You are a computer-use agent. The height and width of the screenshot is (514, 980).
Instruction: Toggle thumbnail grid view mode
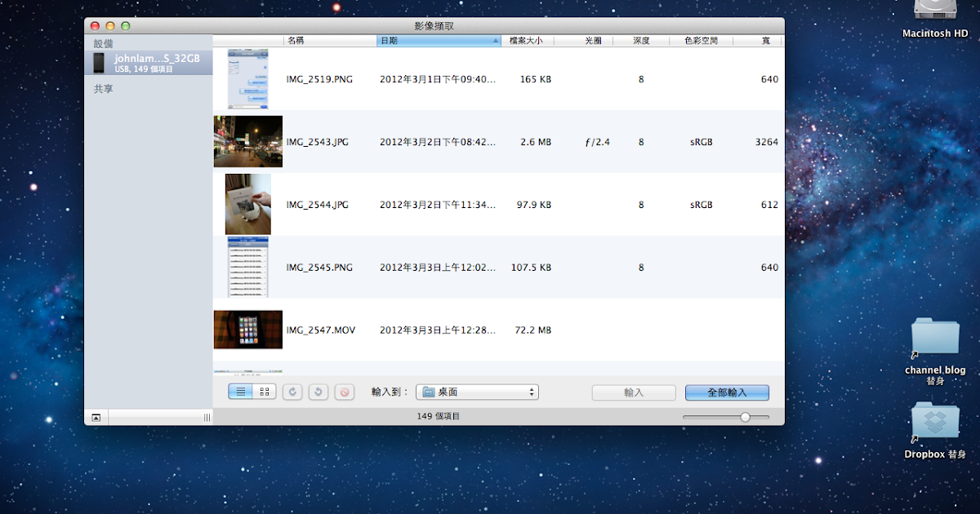coord(263,392)
